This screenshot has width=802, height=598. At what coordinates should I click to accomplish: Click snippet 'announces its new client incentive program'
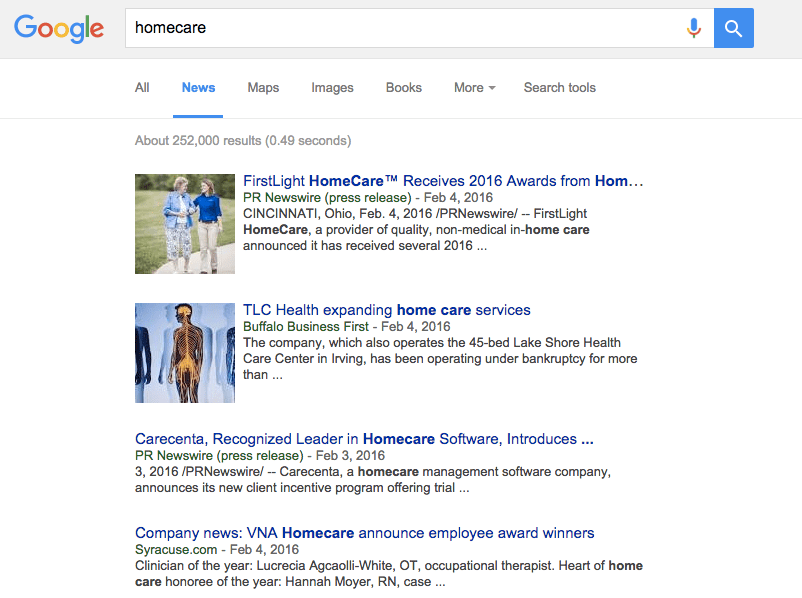pos(259,488)
